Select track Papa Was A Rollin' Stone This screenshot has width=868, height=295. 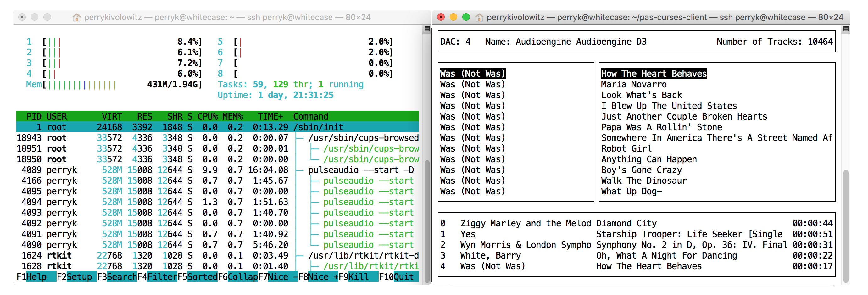[x=661, y=127]
